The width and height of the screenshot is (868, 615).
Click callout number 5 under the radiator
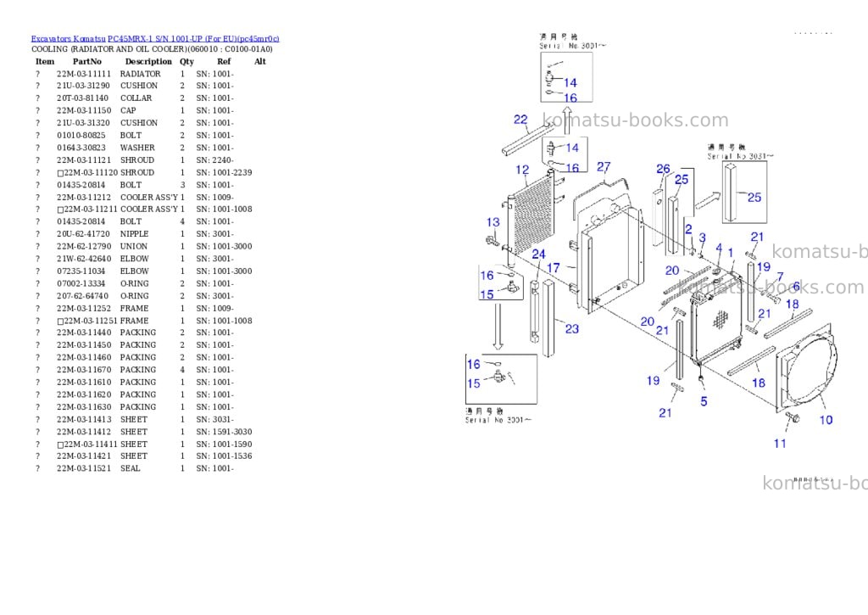[704, 401]
